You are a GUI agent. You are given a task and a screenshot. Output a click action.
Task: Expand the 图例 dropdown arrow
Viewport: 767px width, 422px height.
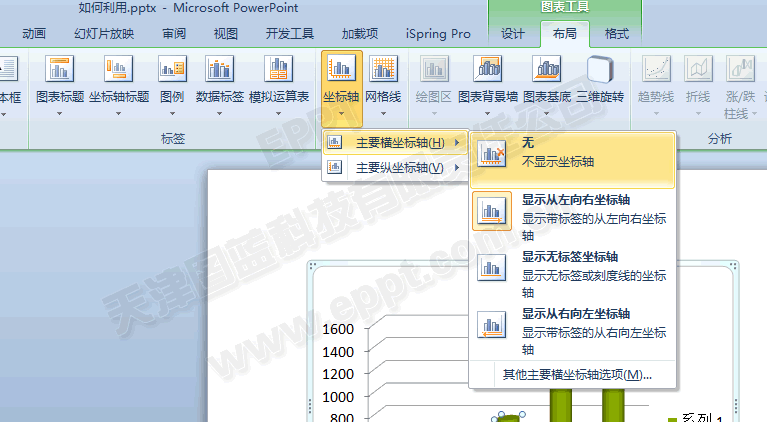pos(172,113)
